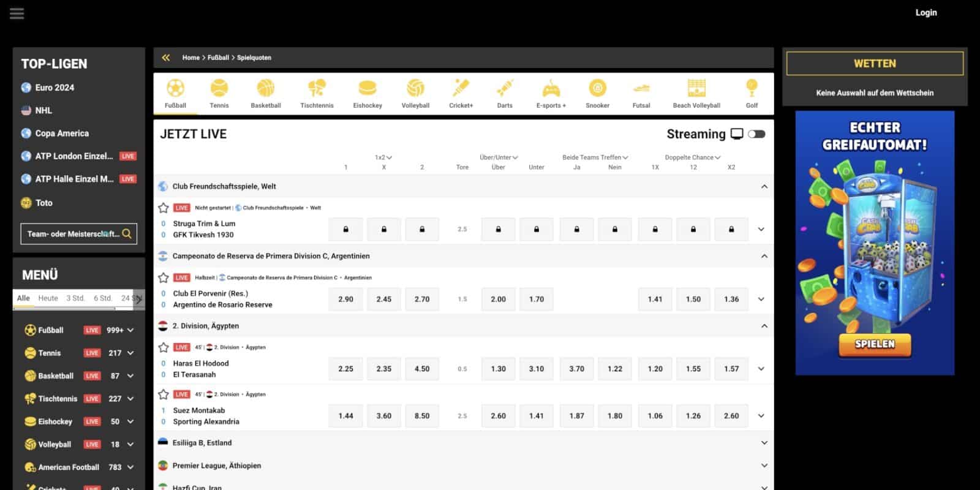Click odds 3.70 Ja for Haras El Hodood

576,369
